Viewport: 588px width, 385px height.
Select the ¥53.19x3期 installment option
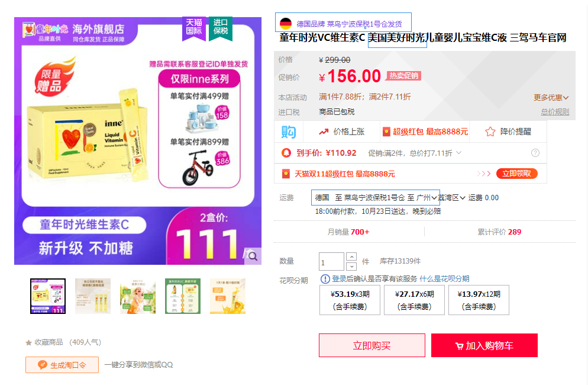[350, 300]
